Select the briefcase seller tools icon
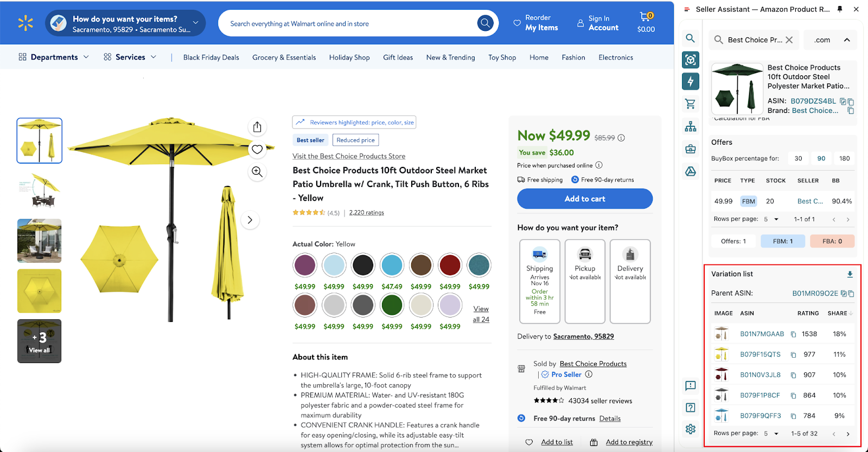Image resolution: width=868 pixels, height=452 pixels. (690, 148)
